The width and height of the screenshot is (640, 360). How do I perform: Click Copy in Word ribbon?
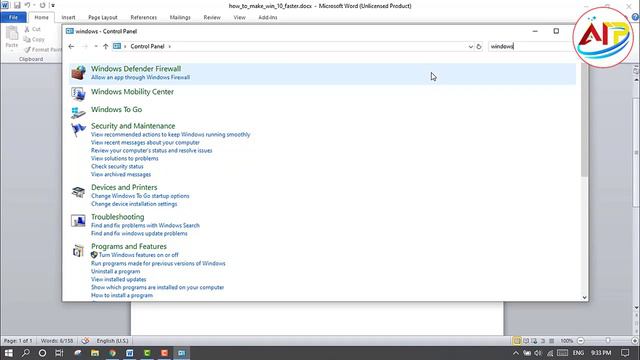pyautogui.click(x=34, y=39)
